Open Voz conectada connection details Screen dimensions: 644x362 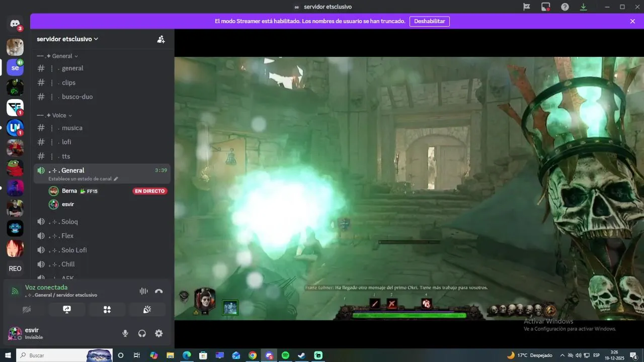pos(46,288)
